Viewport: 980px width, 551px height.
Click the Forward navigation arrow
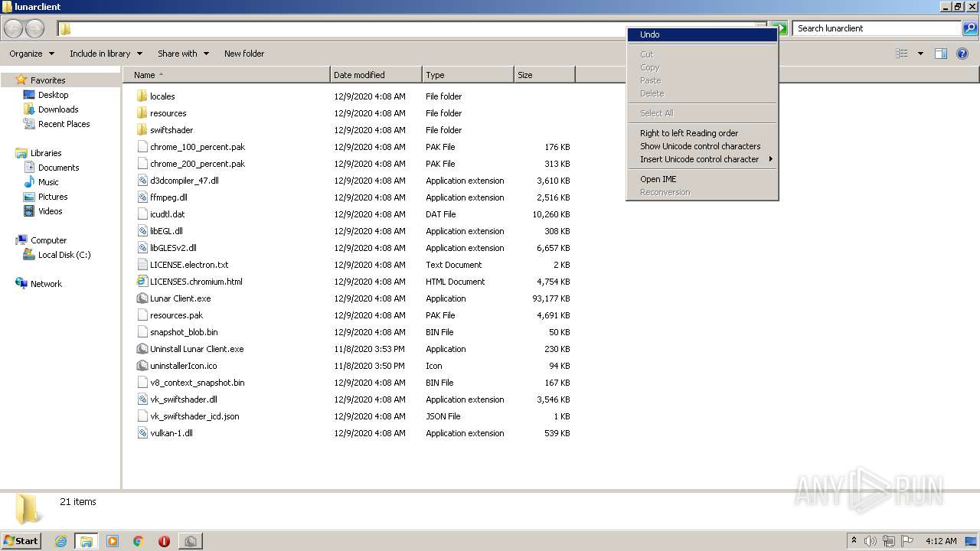(x=34, y=29)
